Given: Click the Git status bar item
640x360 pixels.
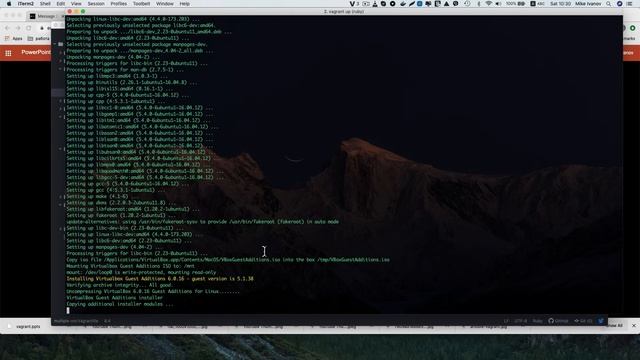Looking at the screenshot, I should (583, 321).
